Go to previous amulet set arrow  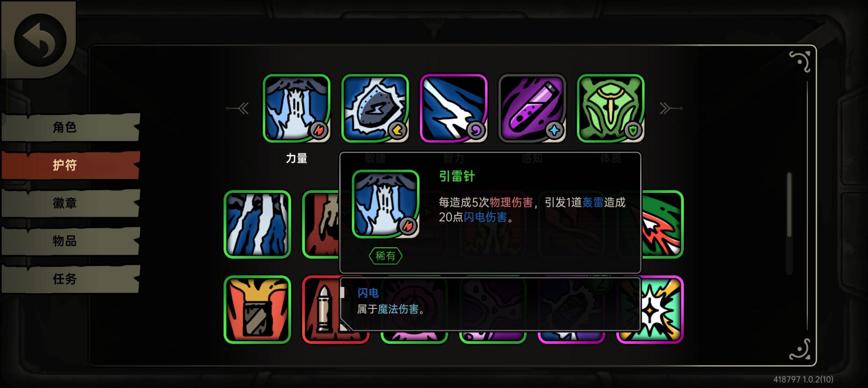point(238,108)
